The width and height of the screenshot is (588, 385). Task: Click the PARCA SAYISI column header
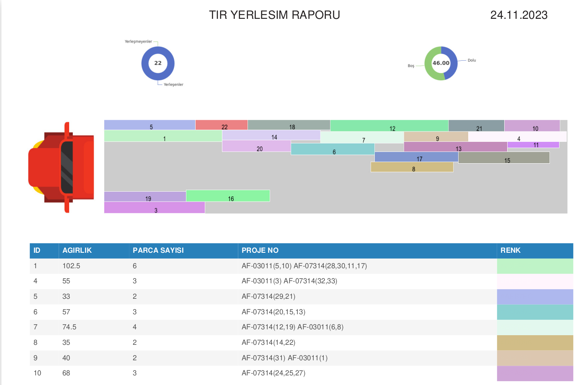(x=158, y=250)
